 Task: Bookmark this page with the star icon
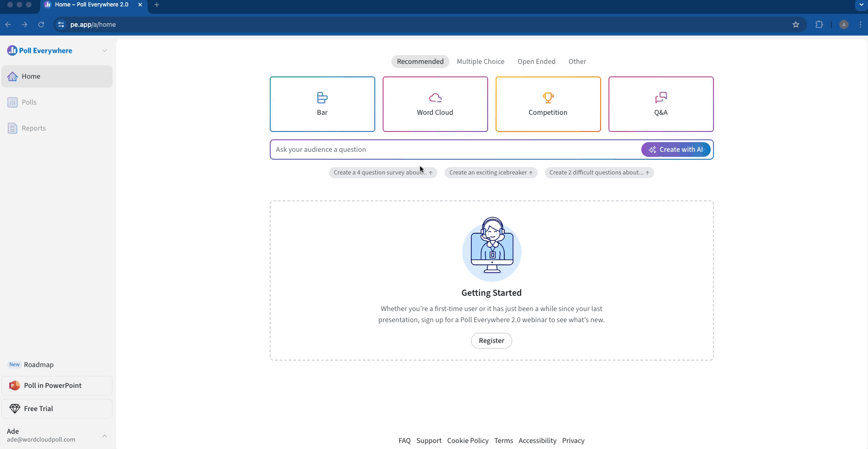click(x=796, y=25)
